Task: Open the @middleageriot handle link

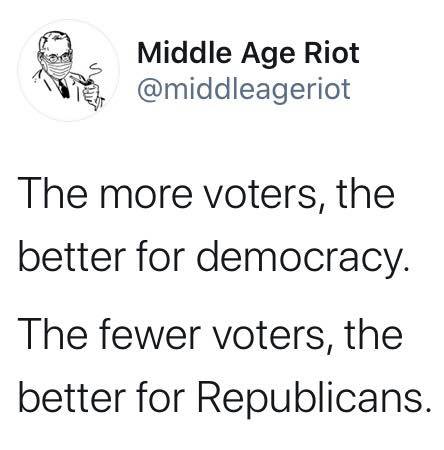Action: [244, 89]
